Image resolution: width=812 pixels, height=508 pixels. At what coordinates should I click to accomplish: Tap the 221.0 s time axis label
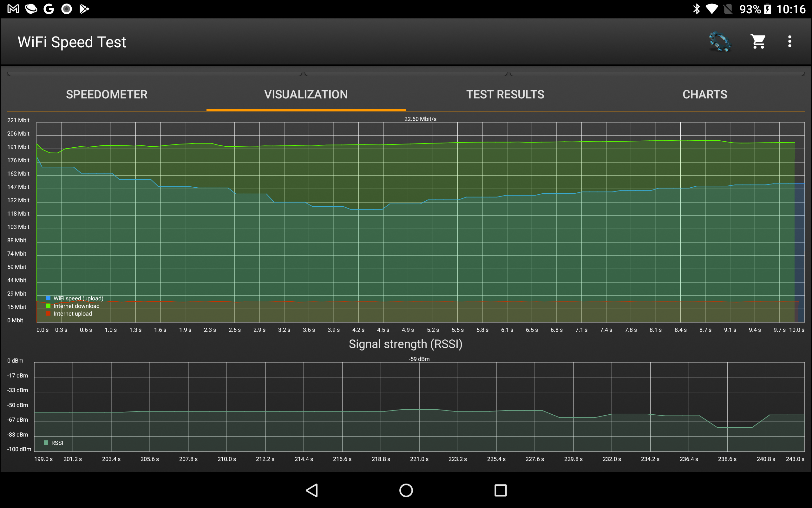click(419, 459)
